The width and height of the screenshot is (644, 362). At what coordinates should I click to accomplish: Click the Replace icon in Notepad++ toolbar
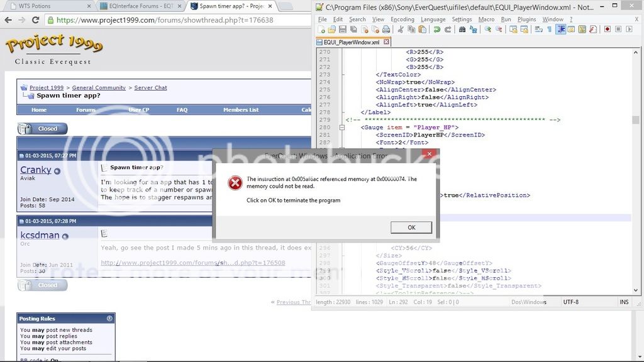473,30
